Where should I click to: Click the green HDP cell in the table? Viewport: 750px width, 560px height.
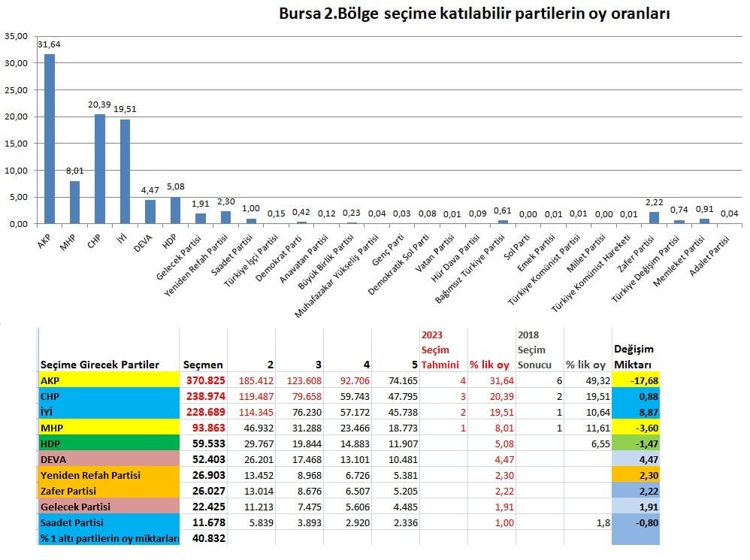108,443
